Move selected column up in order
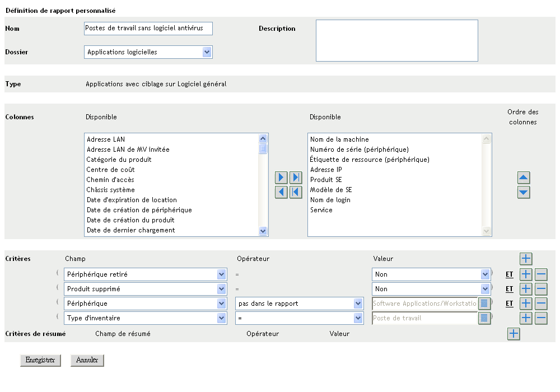Screen dimensions: 560x392 pos(524,178)
